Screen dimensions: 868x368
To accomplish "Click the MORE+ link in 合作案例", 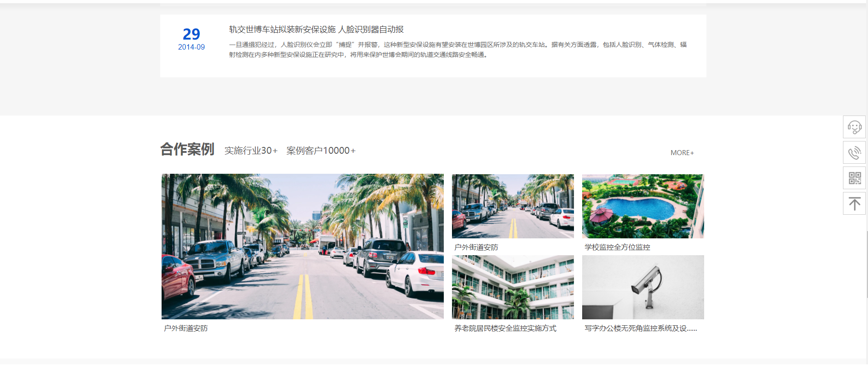I will 682,153.
